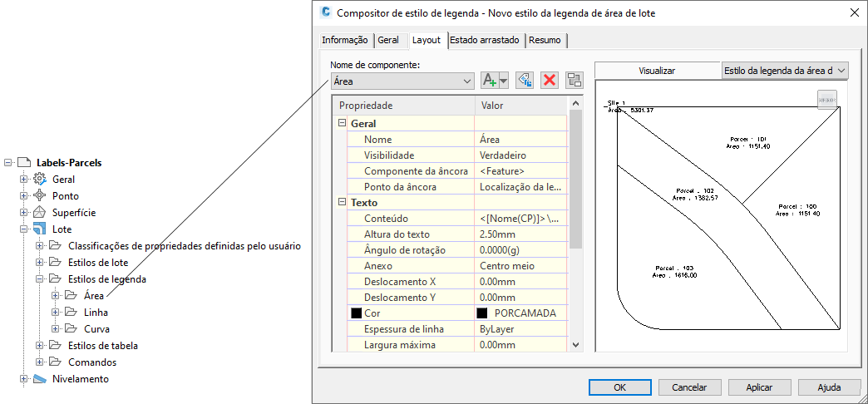Click the Aplicar button
868x404 pixels.
click(x=760, y=387)
